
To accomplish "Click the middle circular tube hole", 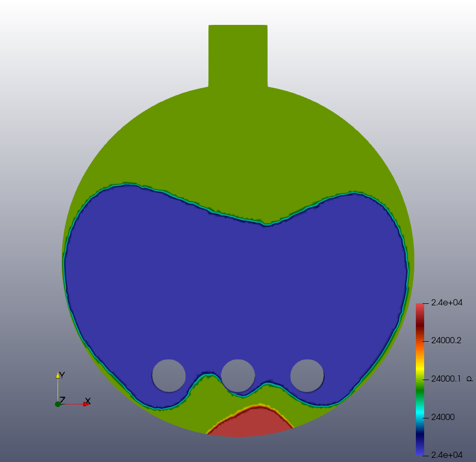I will coord(238,376).
